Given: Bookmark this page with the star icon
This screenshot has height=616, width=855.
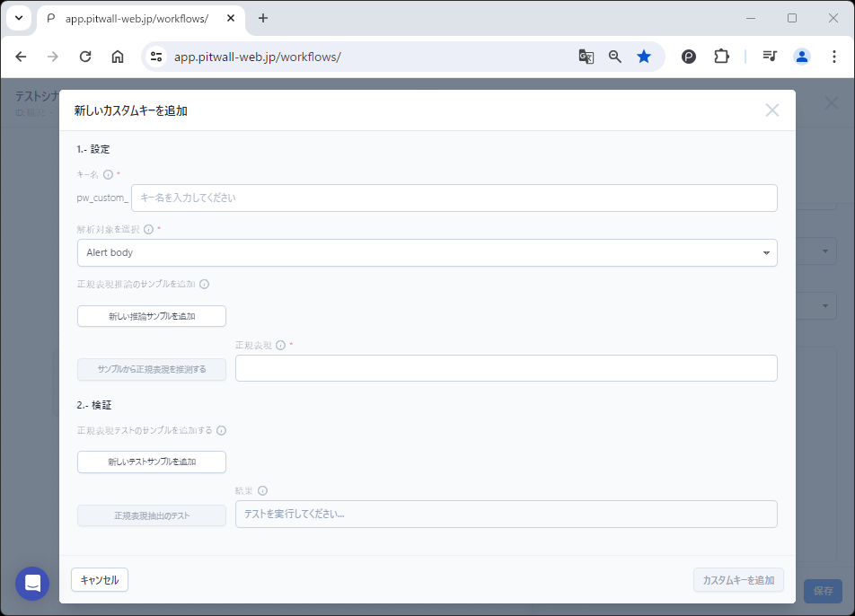Looking at the screenshot, I should coord(644,57).
